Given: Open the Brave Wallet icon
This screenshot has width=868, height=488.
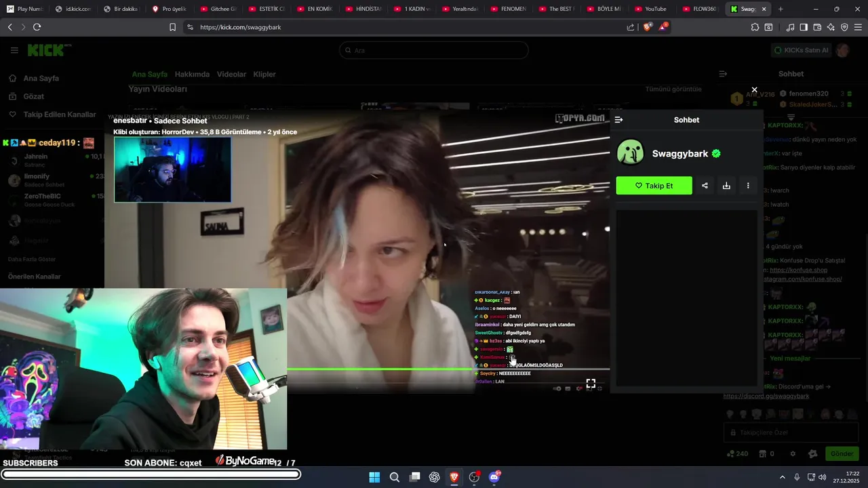Looking at the screenshot, I should [x=817, y=27].
